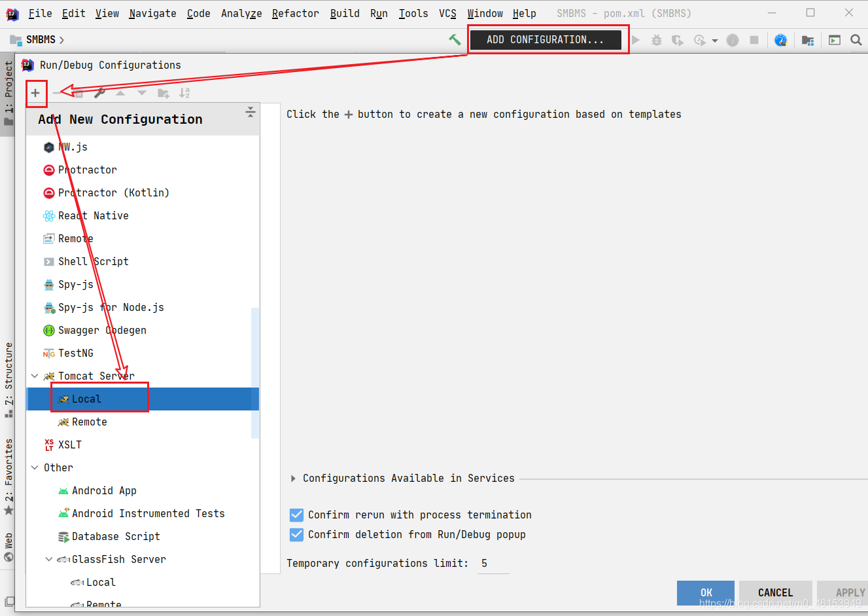The image size is (868, 616).
Task: Click the OK button
Action: pos(706,592)
